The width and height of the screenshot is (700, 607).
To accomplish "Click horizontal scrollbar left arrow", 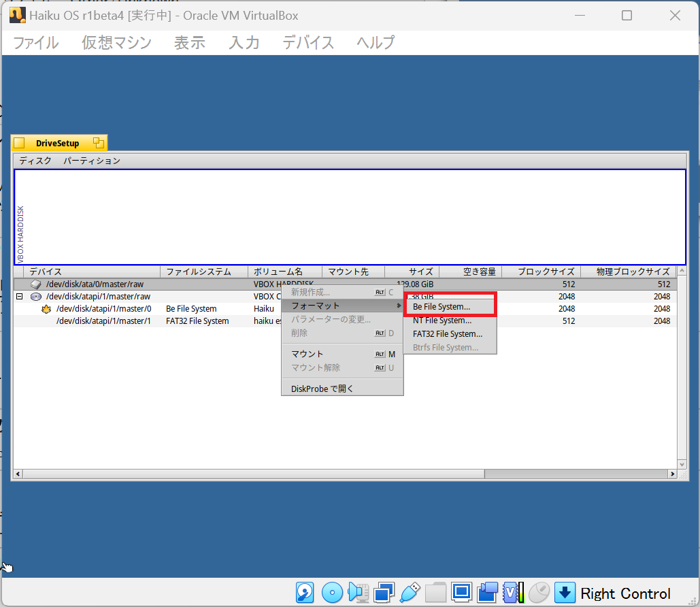I will tap(18, 474).
